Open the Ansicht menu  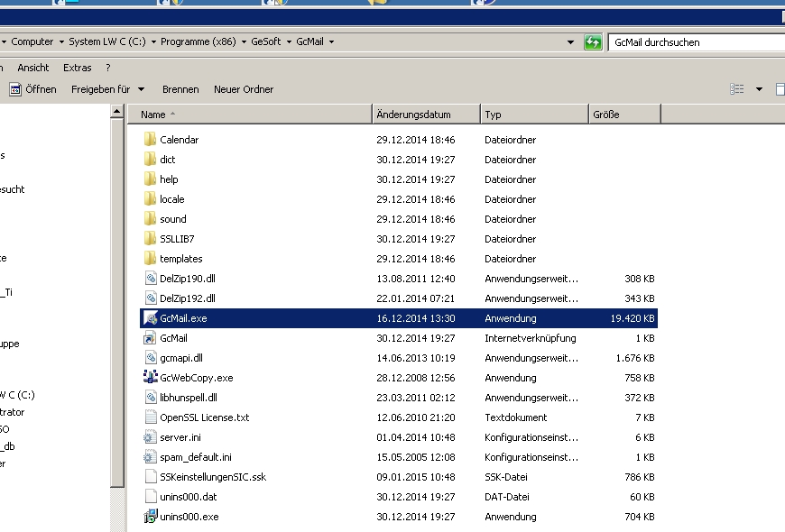pyautogui.click(x=33, y=68)
